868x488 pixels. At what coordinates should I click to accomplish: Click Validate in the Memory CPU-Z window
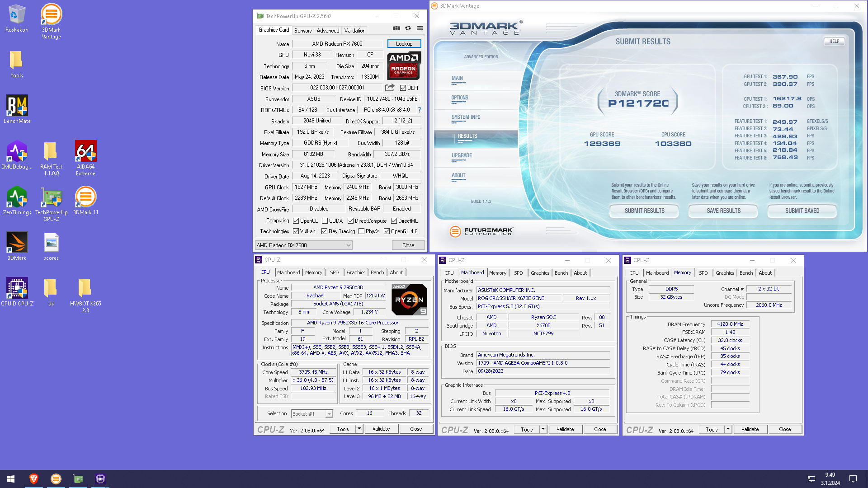coord(750,429)
